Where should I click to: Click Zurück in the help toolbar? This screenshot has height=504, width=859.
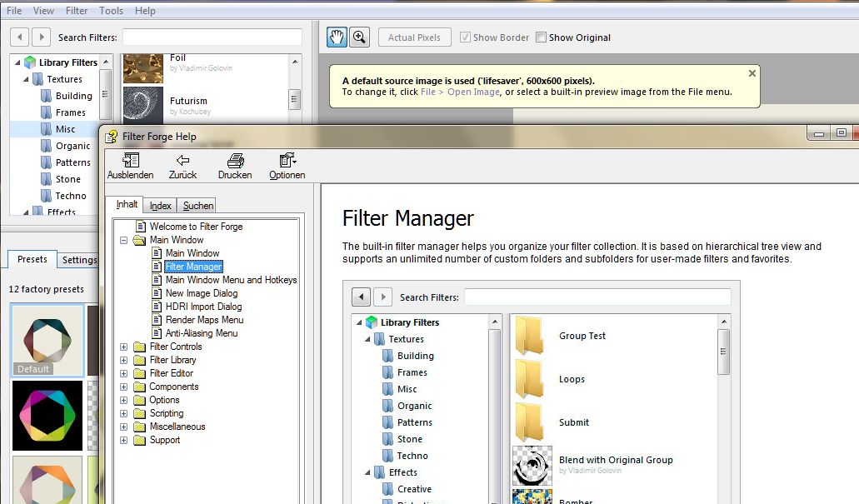tap(182, 167)
